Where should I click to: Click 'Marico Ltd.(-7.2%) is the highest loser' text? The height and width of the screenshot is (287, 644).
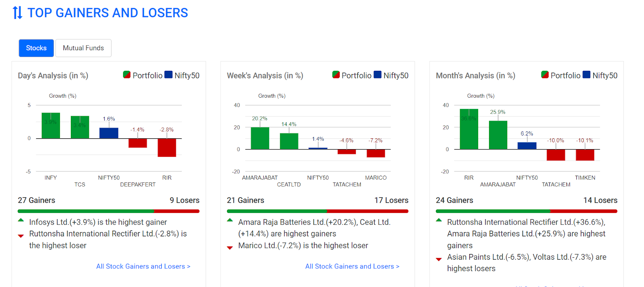[x=303, y=246]
